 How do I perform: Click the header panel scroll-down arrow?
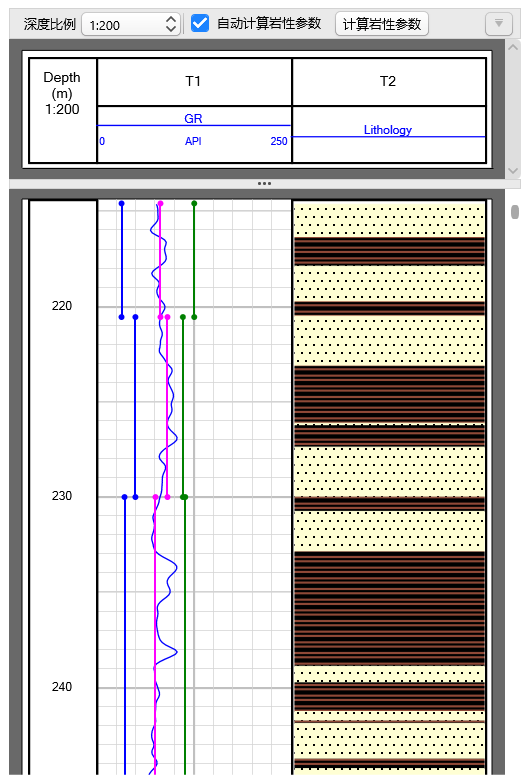(x=513, y=171)
